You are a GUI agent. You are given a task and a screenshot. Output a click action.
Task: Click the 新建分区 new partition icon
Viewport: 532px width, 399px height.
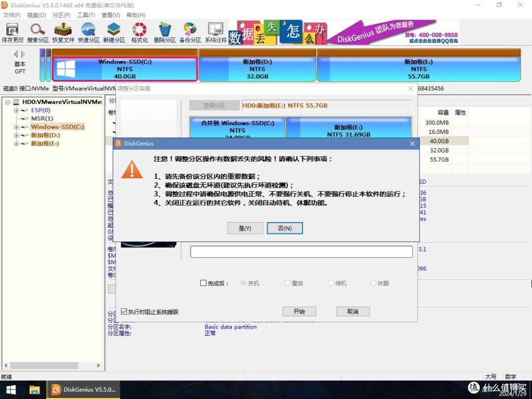pyautogui.click(x=114, y=33)
